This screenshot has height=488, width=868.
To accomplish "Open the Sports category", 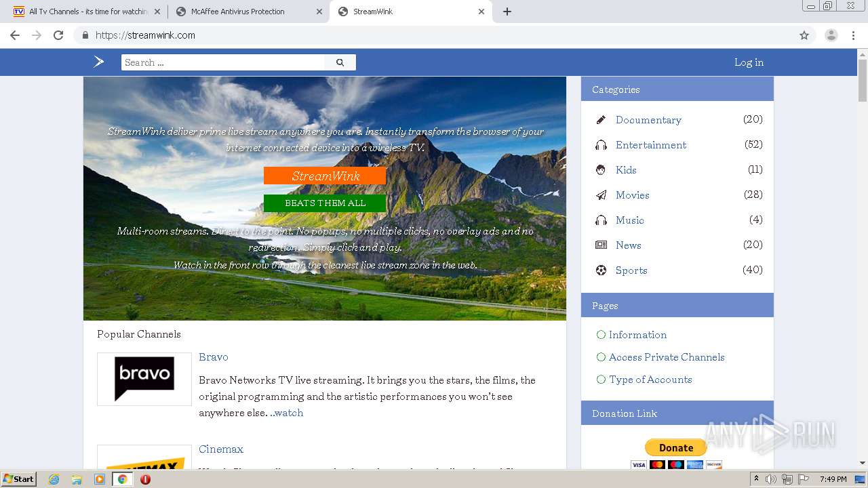I will click(631, 270).
